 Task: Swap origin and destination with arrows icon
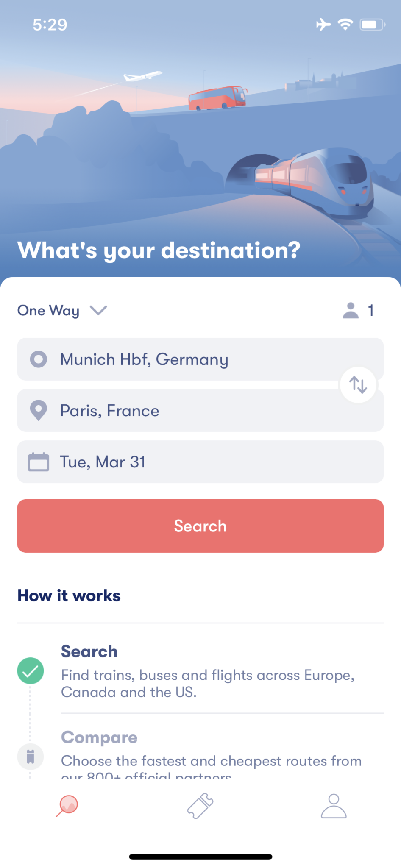tap(358, 385)
